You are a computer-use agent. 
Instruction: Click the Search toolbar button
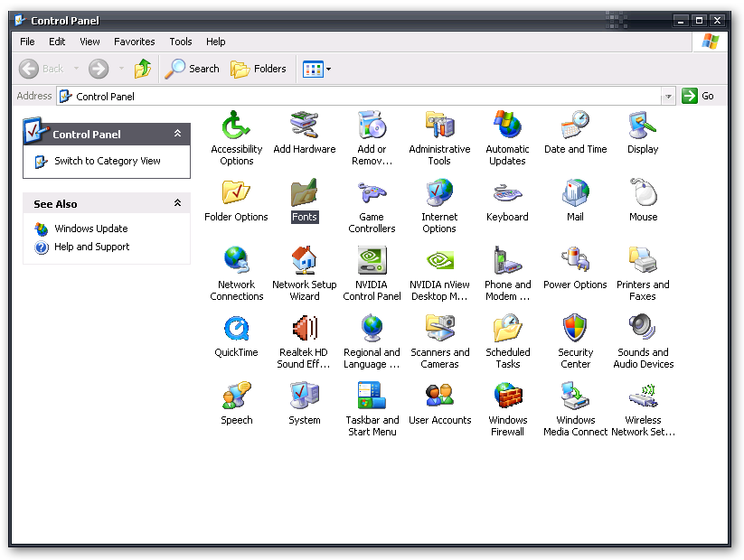(x=193, y=69)
